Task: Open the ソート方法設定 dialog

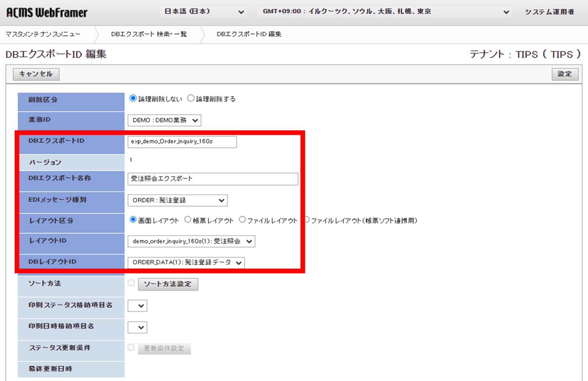Action: click(168, 284)
